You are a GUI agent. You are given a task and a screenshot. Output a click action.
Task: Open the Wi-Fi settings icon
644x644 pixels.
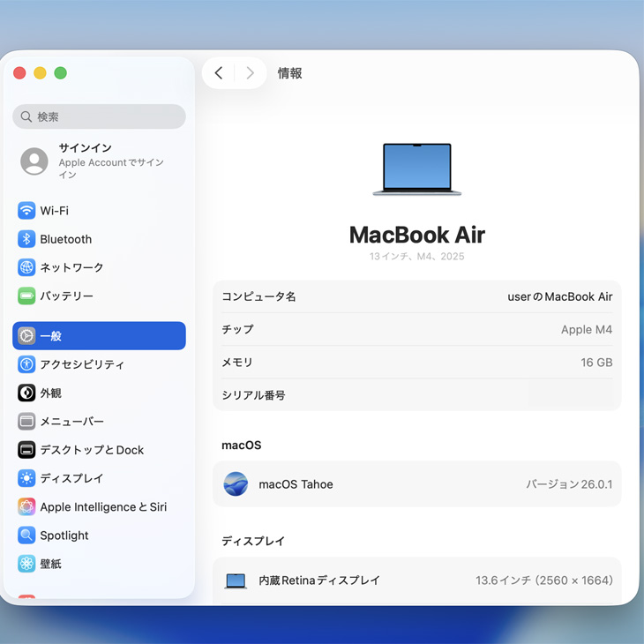[x=26, y=211]
